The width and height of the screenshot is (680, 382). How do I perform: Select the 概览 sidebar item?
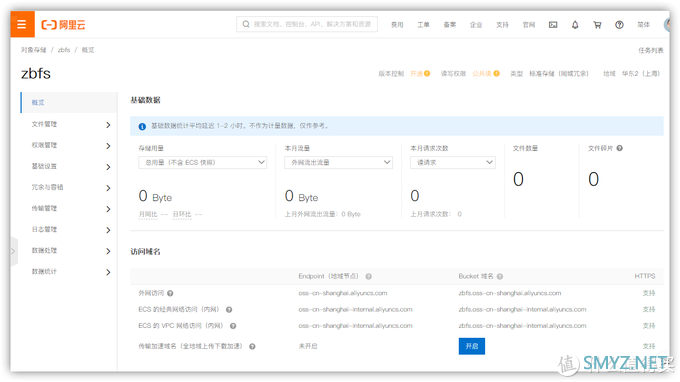(69, 103)
